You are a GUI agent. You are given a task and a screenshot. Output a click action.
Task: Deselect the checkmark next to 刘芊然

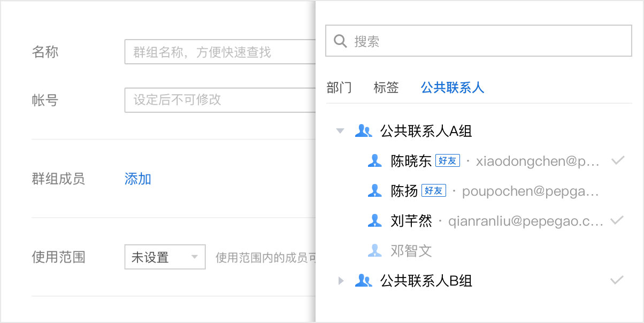pos(616,220)
